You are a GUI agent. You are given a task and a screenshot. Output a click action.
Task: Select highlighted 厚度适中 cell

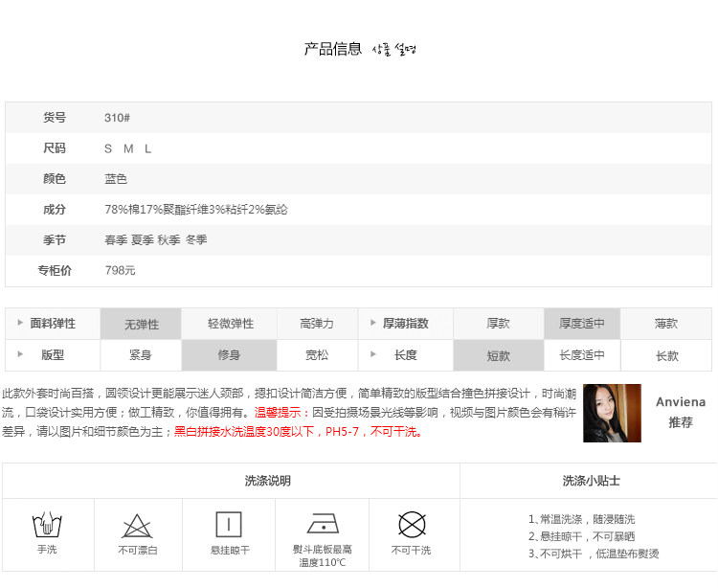pos(582,324)
